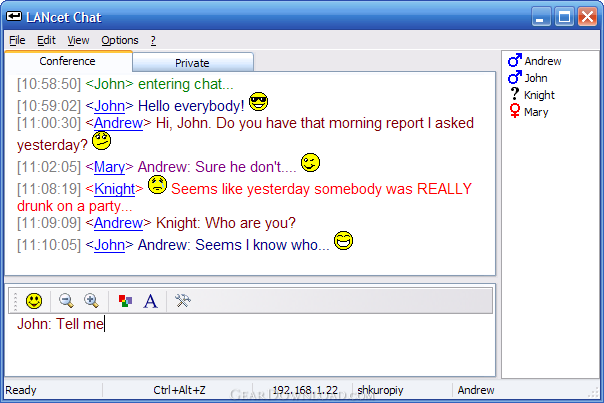Close the LANcet Chat window
Viewport: 604px width, 403px height.
[587, 17]
